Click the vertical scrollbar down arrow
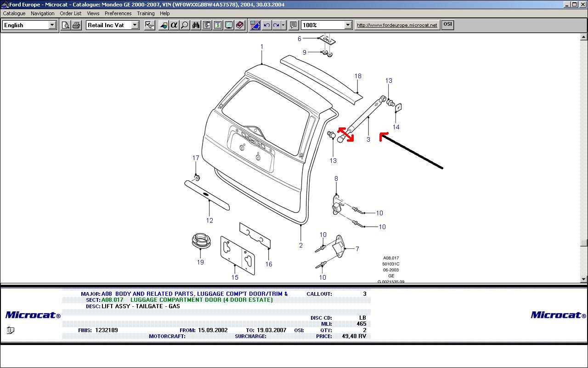The width and height of the screenshot is (588, 368). click(x=584, y=279)
